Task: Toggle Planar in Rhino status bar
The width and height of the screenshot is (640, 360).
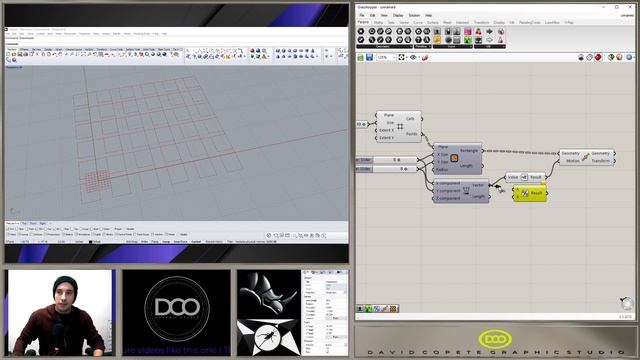Action: [x=155, y=242]
